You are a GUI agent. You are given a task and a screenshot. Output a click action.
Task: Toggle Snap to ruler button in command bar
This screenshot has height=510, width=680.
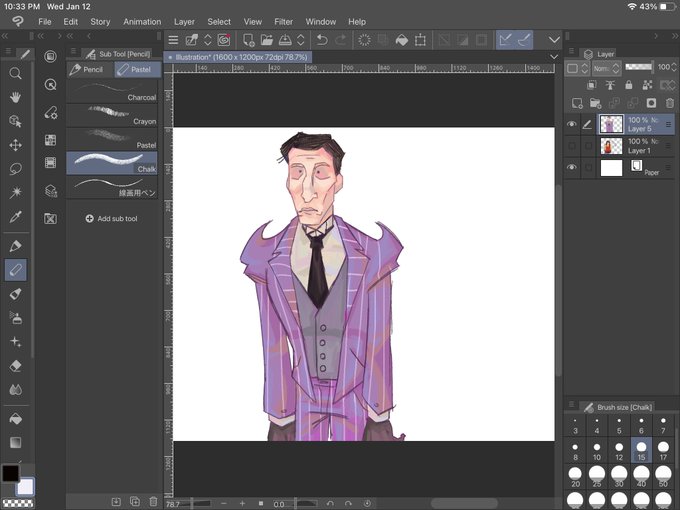(505, 40)
